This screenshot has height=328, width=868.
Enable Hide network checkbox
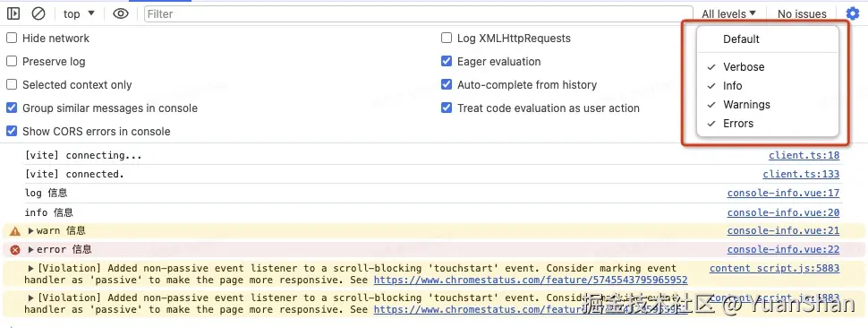click(12, 39)
